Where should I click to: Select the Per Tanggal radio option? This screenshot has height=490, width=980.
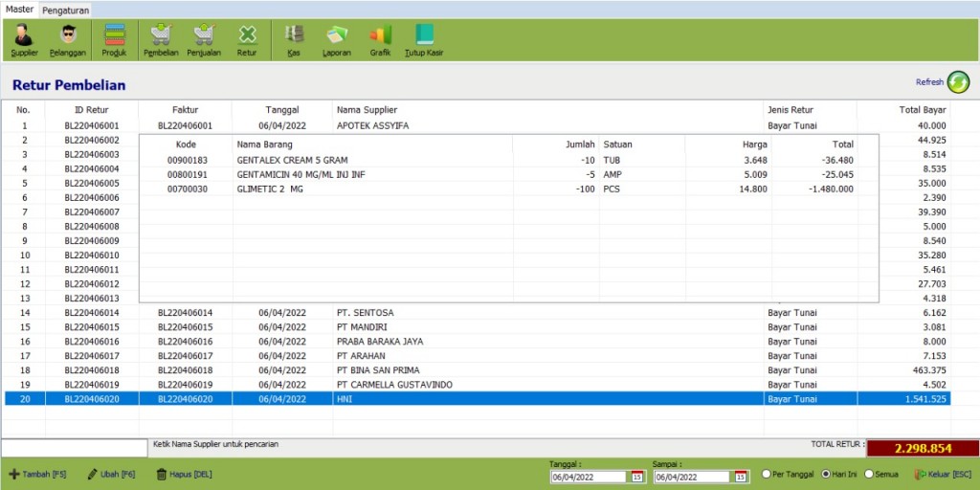pyautogui.click(x=767, y=474)
